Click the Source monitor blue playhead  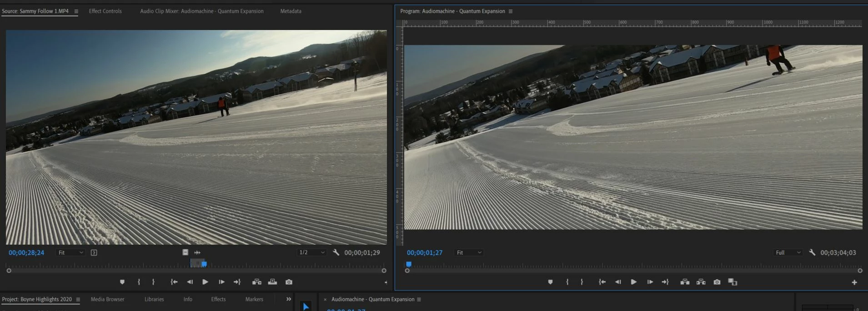(x=204, y=264)
